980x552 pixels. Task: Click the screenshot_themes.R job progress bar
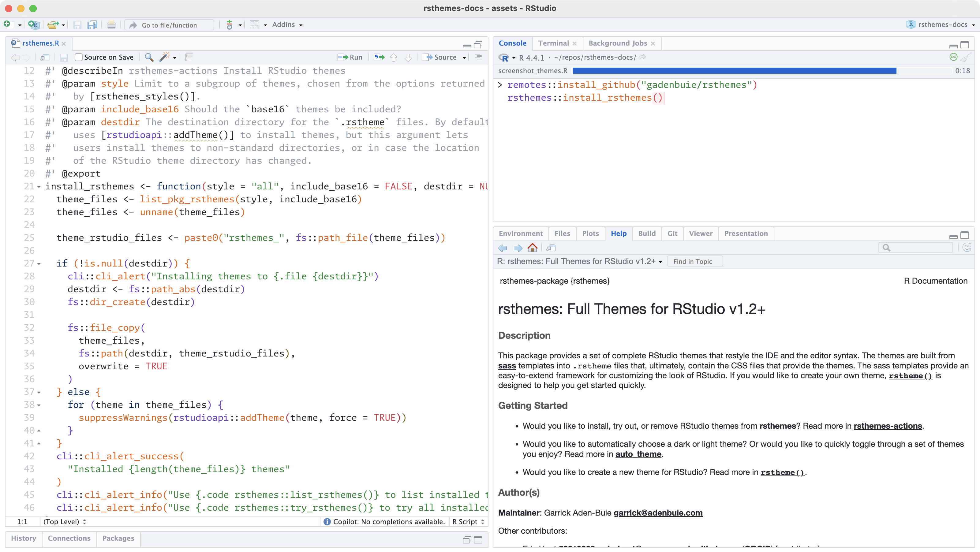pos(734,71)
